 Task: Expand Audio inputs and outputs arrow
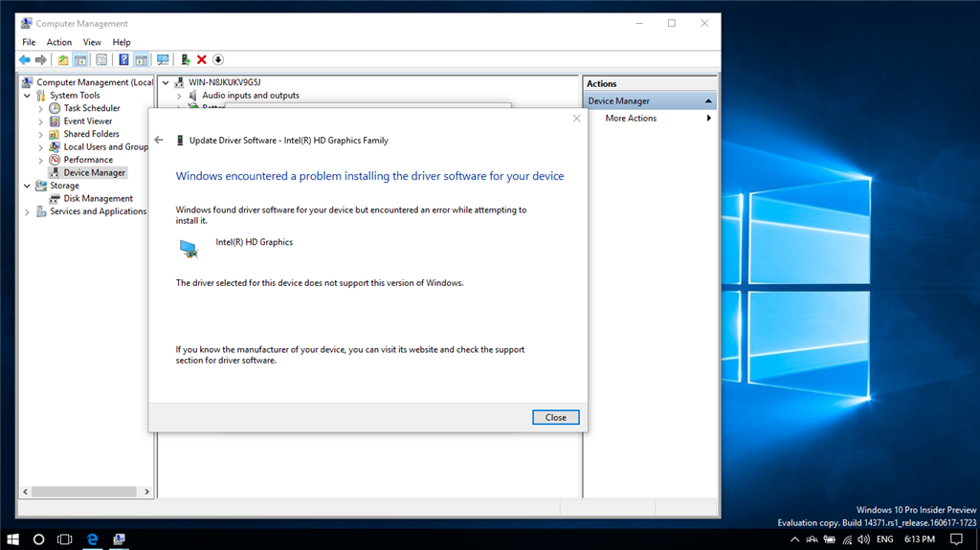tap(179, 96)
